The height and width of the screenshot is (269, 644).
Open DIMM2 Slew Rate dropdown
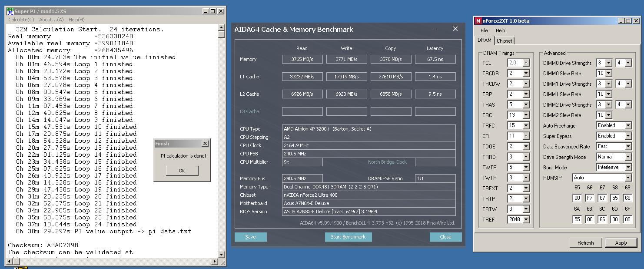[x=608, y=115]
